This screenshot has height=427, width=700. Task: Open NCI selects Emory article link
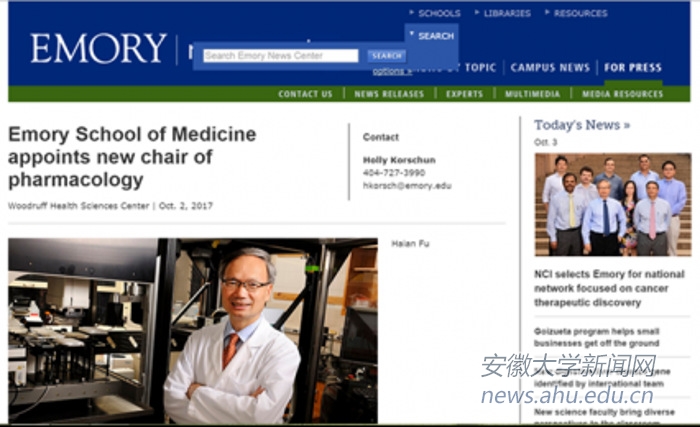coord(609,288)
